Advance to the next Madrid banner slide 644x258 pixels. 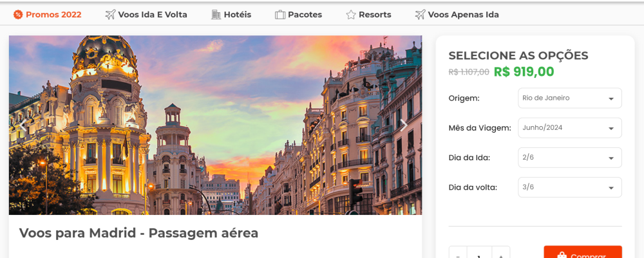point(404,125)
